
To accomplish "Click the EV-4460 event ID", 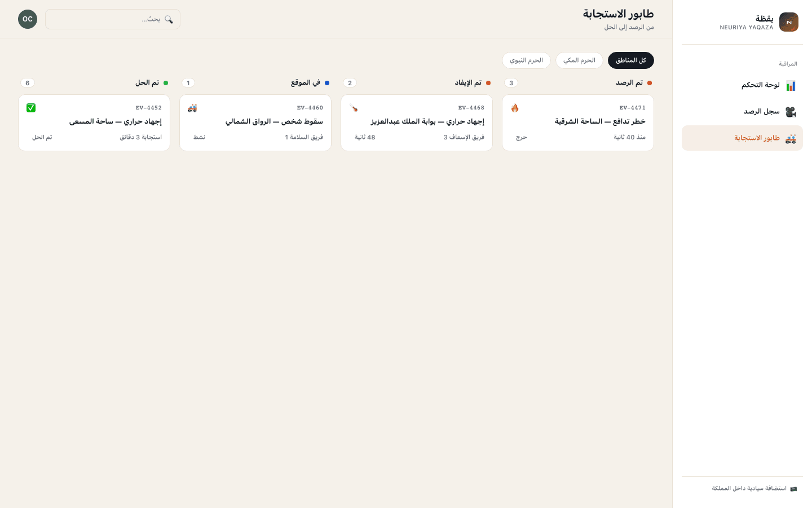I will [x=310, y=108].
